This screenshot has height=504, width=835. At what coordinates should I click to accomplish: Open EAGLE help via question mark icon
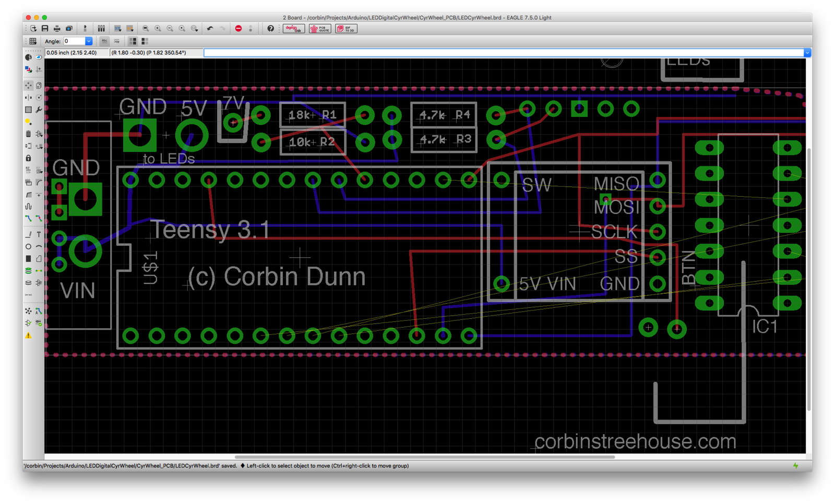pyautogui.click(x=270, y=29)
